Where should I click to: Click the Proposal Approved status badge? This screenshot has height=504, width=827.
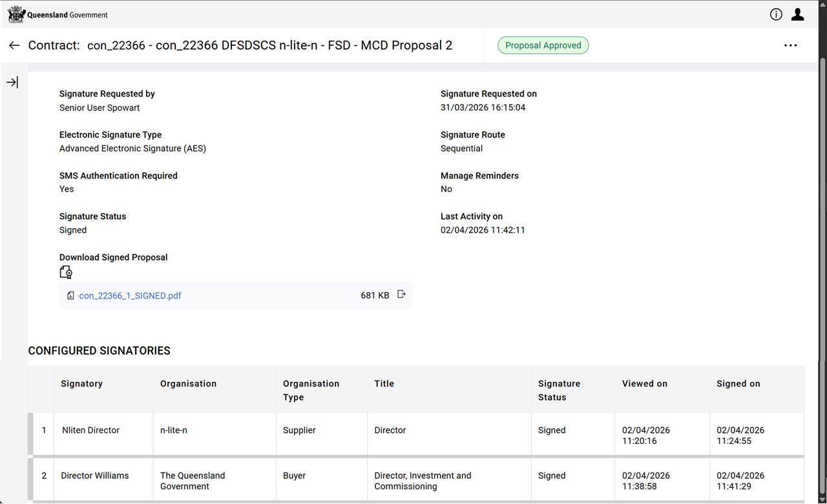pos(543,45)
